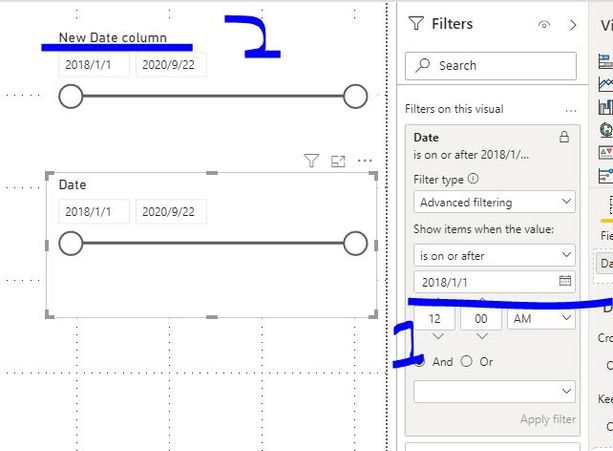
Task: Click the Date title inside the selected slicer
Action: (x=72, y=184)
